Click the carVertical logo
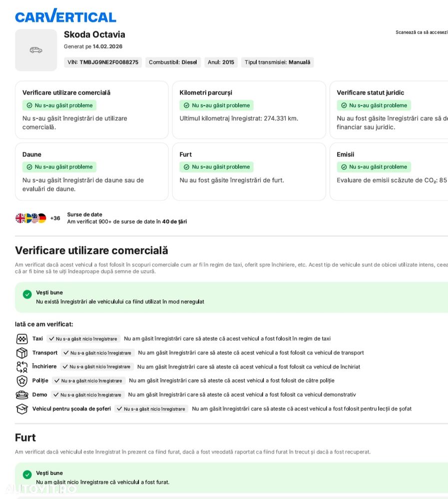The image size is (448, 499). [65, 16]
